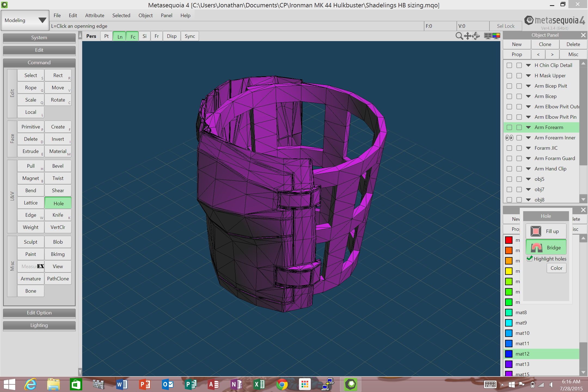Select the mat8 teal material swatch
Viewport: 588px width, 392px height.
click(x=509, y=313)
